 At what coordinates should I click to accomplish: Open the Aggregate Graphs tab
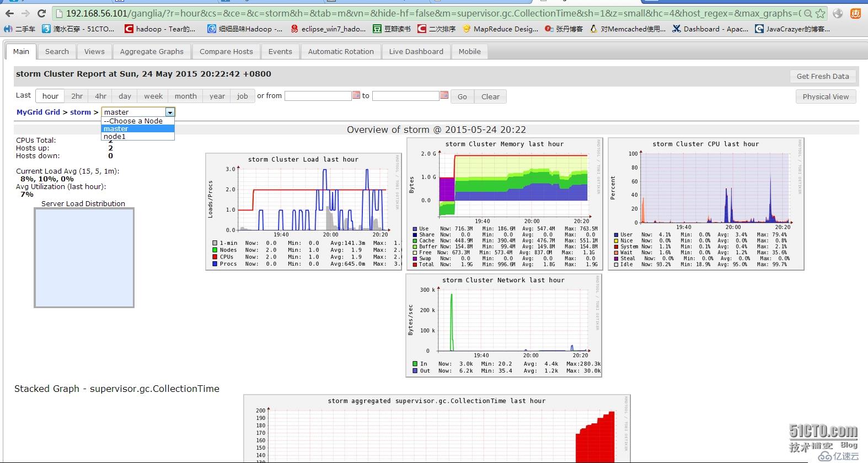click(x=152, y=51)
